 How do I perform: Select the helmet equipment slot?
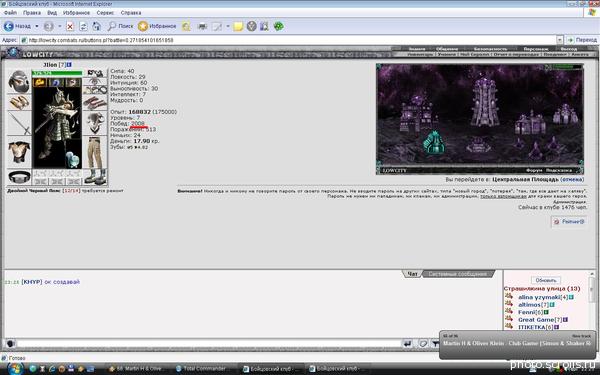point(19,82)
